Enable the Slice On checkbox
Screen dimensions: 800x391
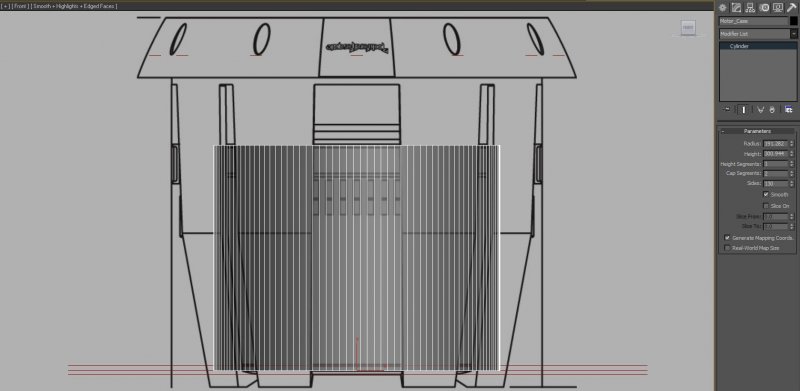click(x=766, y=206)
